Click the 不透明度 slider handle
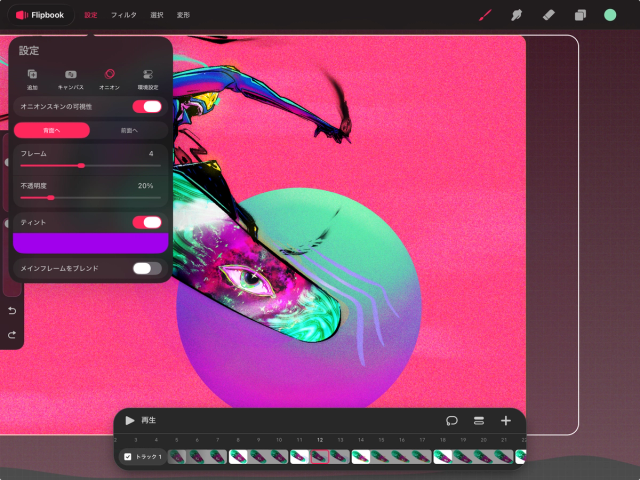 click(x=51, y=198)
